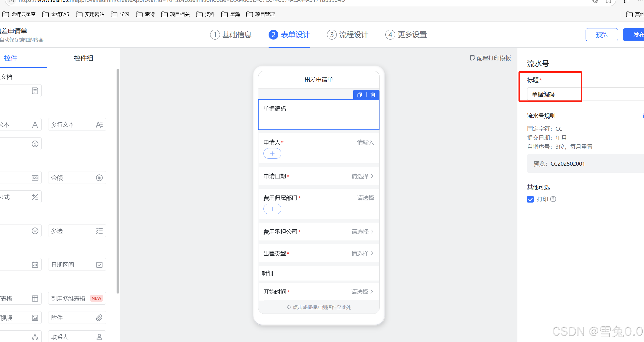Click the number control with 123 icon
This screenshot has height=342, width=644.
click(35, 178)
